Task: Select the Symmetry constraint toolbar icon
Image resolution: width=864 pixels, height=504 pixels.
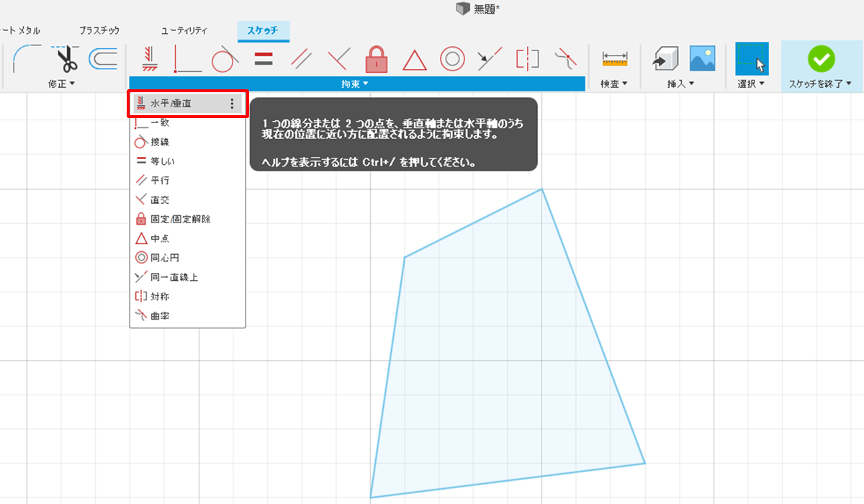Action: pyautogui.click(x=527, y=59)
